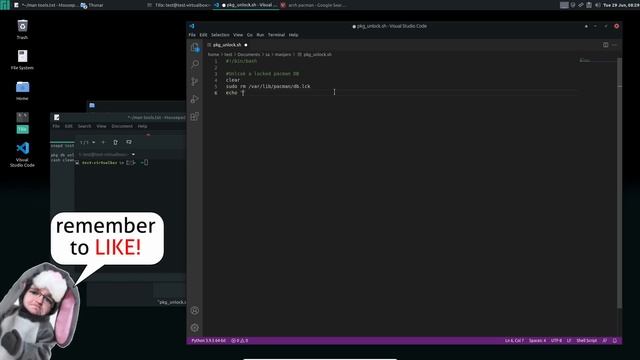This screenshot has width=640, height=360.
Task: Open the Home folder desktop icon
Action: point(22,90)
